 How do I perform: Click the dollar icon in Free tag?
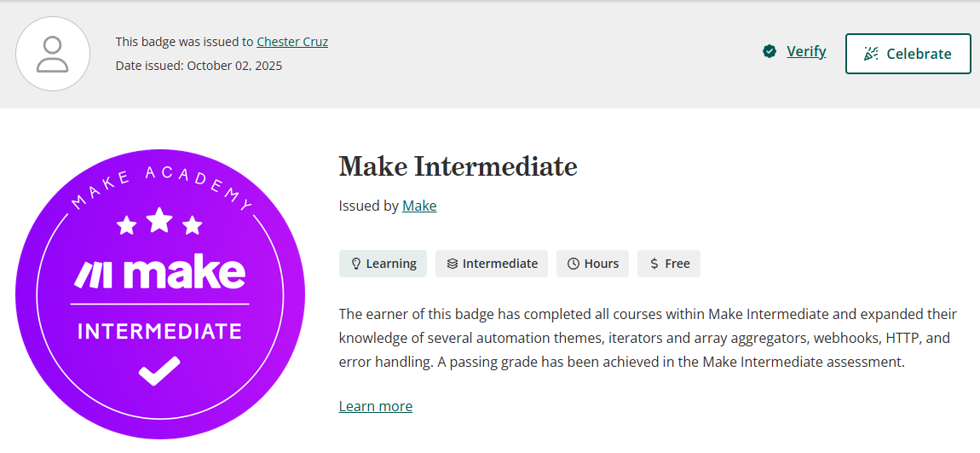click(654, 264)
